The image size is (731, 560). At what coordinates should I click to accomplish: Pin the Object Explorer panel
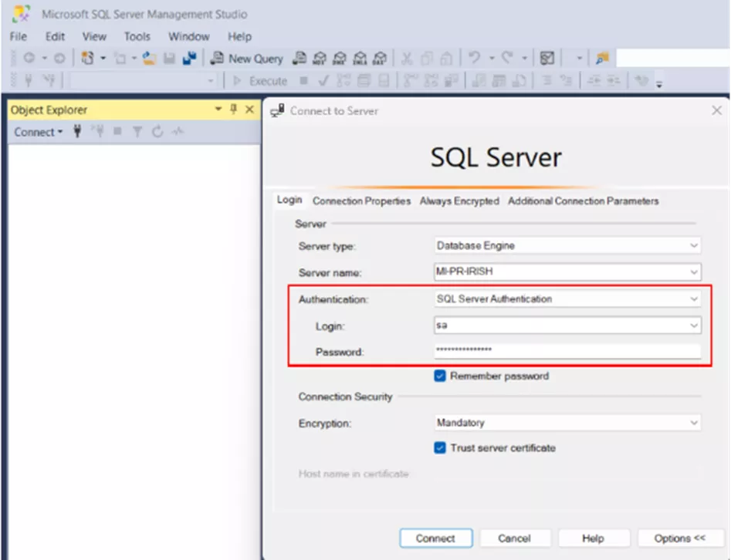click(234, 110)
